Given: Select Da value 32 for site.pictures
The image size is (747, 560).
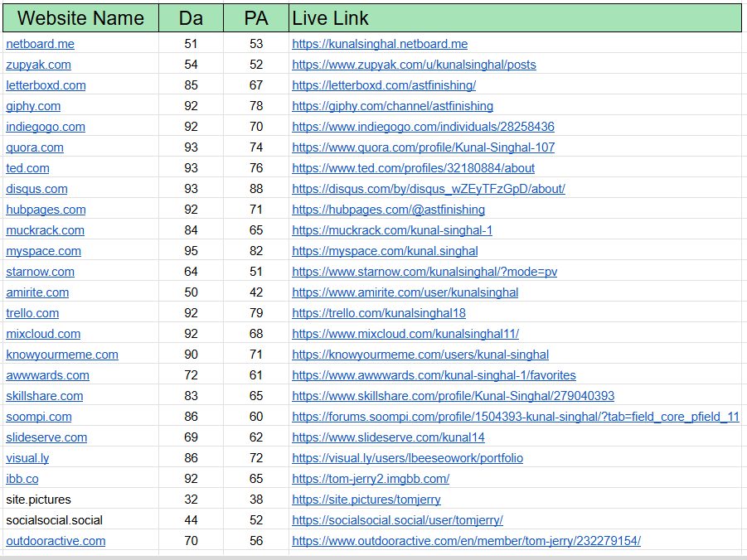Looking at the screenshot, I should (x=191, y=500).
